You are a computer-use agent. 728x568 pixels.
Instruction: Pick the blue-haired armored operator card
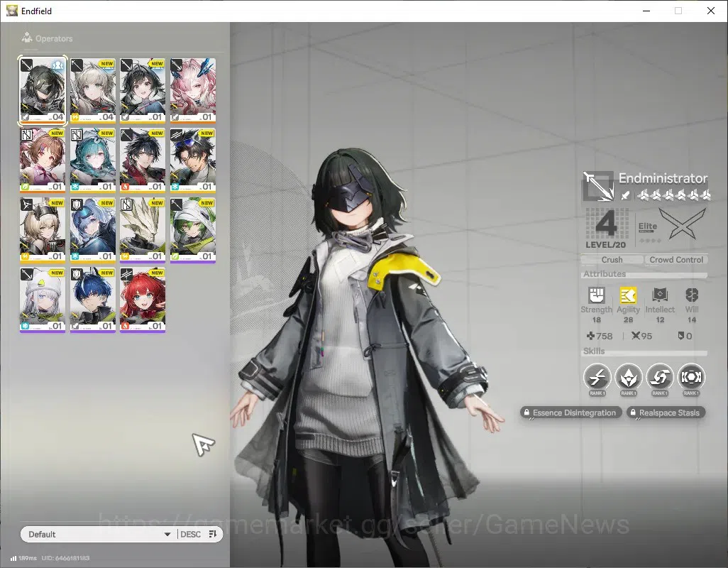click(x=93, y=230)
